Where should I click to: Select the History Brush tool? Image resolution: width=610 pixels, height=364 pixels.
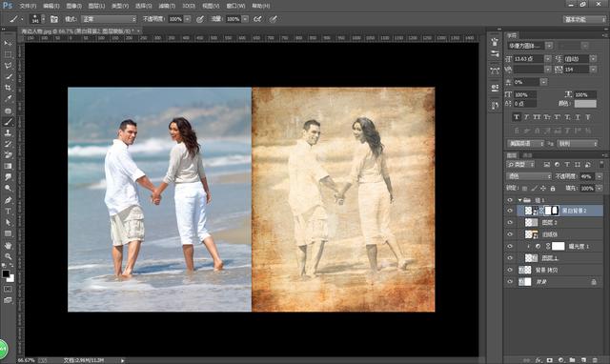tap(8, 144)
